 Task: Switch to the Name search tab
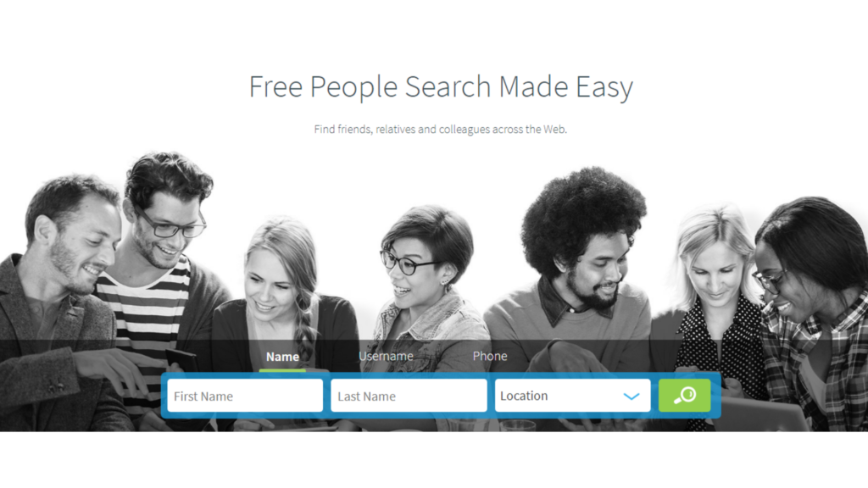click(282, 357)
